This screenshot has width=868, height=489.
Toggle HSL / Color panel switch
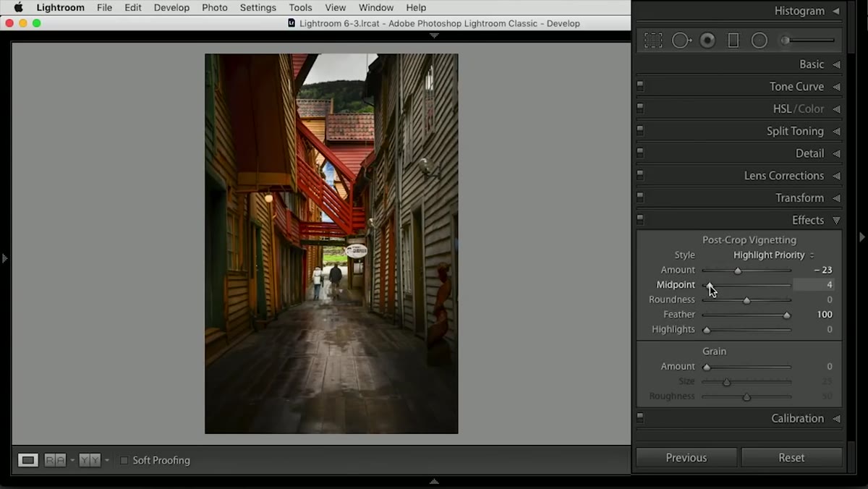coord(640,109)
